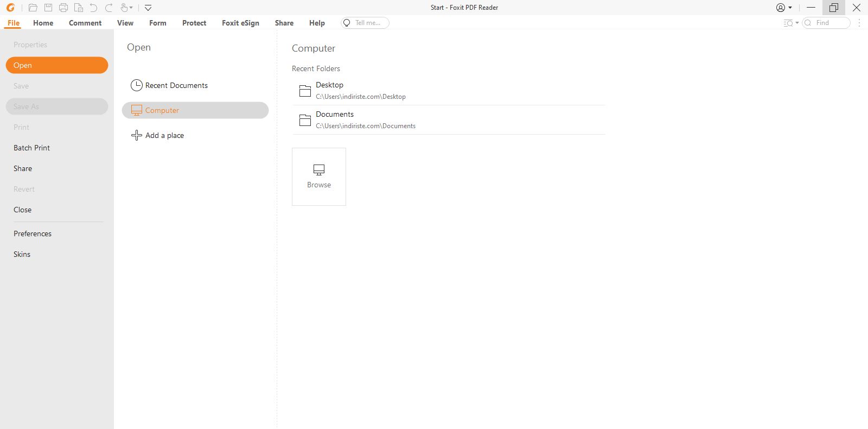Click Properties in the sidebar
The height and width of the screenshot is (429, 868).
[x=30, y=45]
